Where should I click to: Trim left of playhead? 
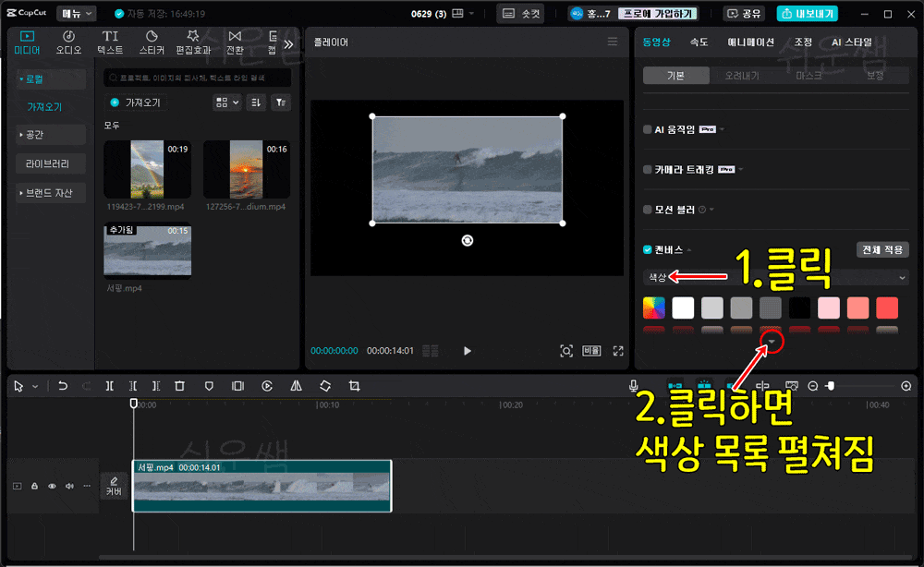(x=133, y=386)
